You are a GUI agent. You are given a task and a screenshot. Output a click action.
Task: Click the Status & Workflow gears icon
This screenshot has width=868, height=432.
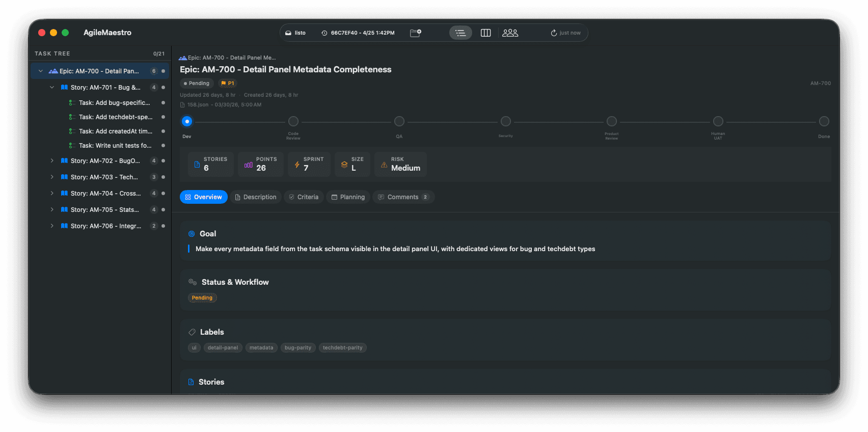tap(193, 282)
